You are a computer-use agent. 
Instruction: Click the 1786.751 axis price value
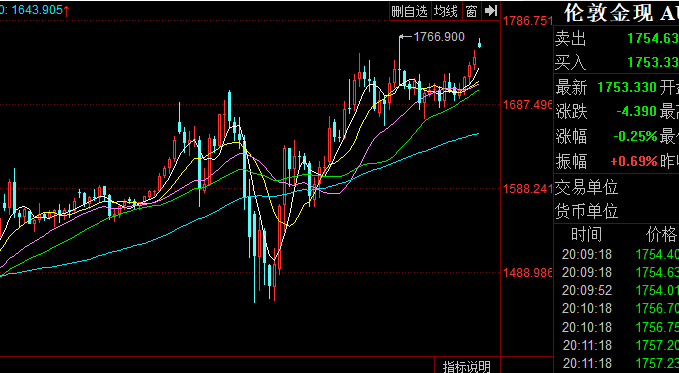[x=528, y=21]
